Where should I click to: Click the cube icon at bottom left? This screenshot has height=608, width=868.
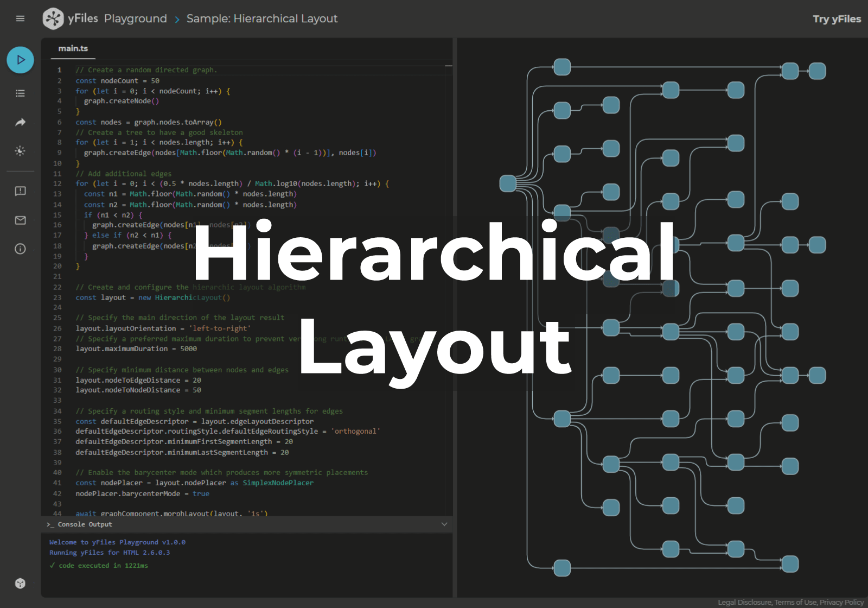pyautogui.click(x=20, y=584)
